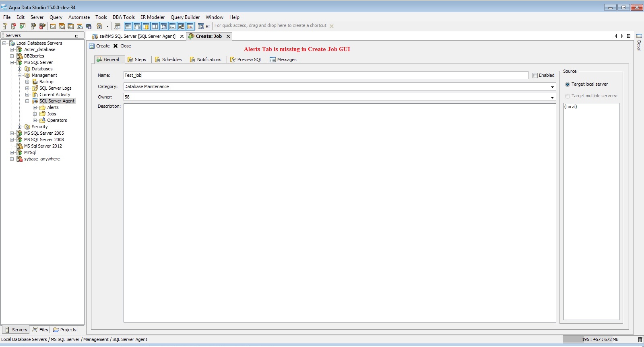Viewport: 644px width, 347px height.
Task: Click the Detail side panel icon
Action: (x=639, y=36)
